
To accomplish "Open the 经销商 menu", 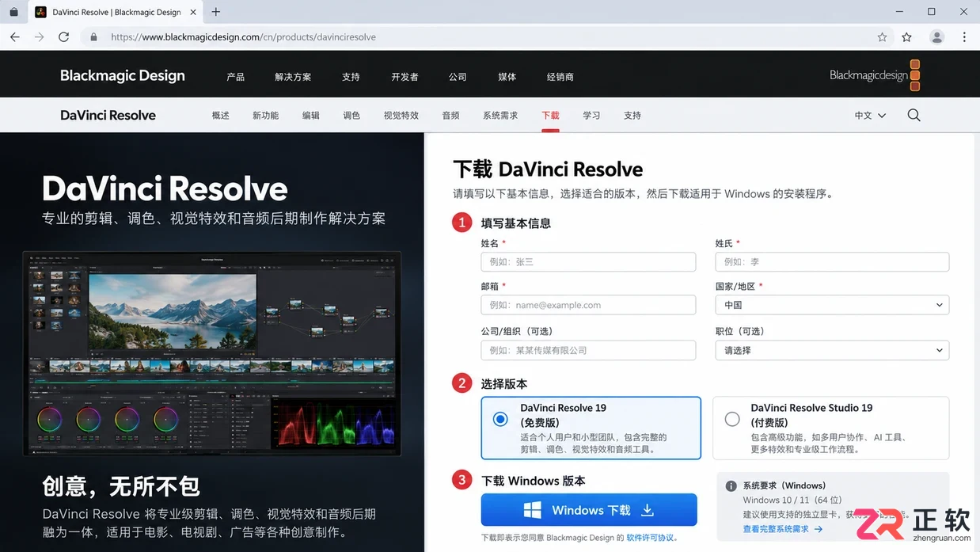I will tap(560, 77).
